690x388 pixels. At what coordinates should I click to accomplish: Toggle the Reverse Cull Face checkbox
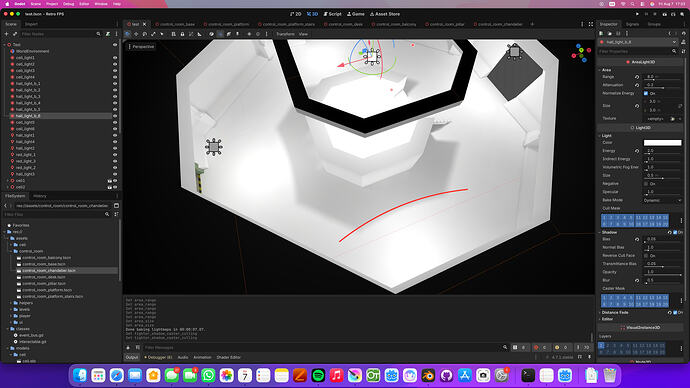click(x=646, y=256)
